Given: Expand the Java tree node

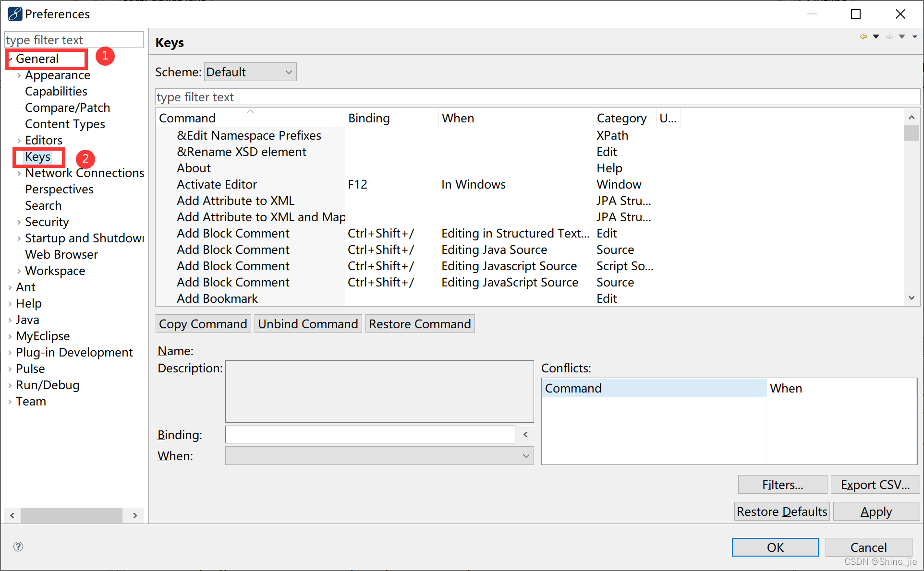Looking at the screenshot, I should 10,319.
